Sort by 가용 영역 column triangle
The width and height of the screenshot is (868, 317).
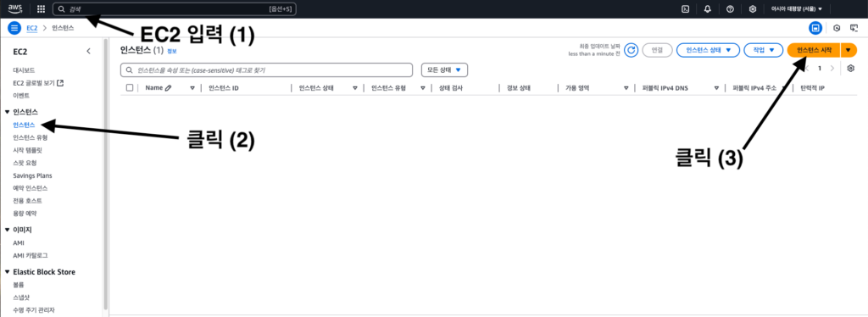point(626,88)
